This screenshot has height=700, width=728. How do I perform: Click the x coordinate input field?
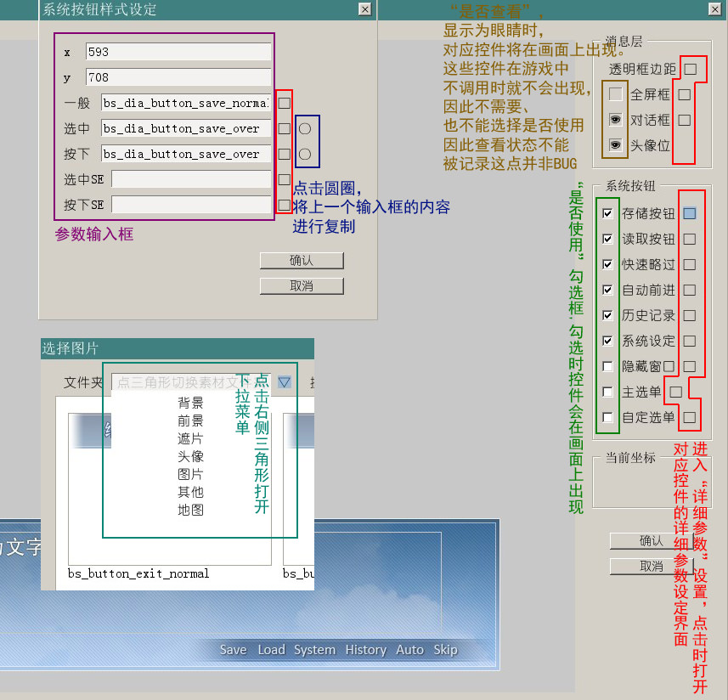(178, 52)
